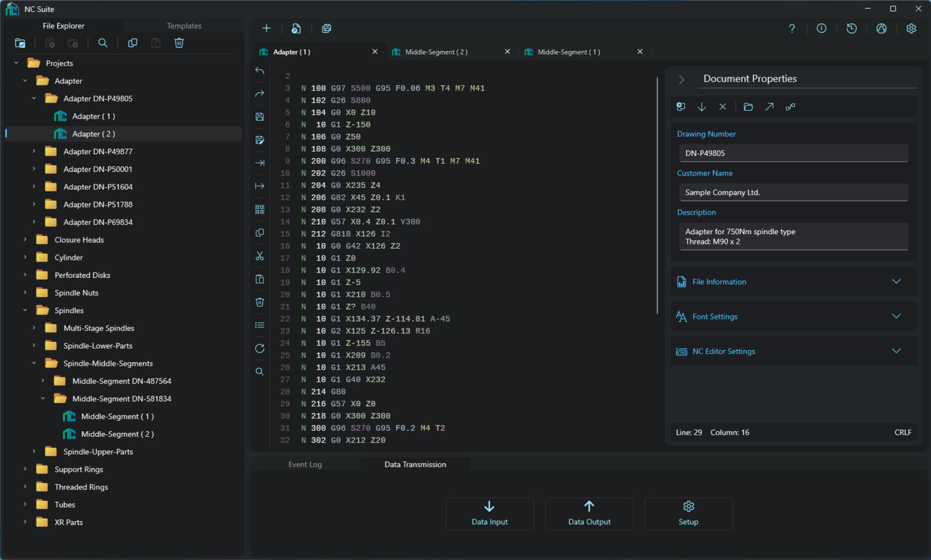Click the save icon in editor toolbar
The width and height of the screenshot is (931, 560).
260,117
